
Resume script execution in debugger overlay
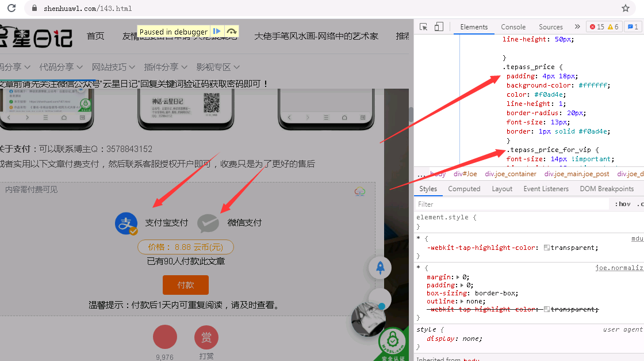[217, 32]
